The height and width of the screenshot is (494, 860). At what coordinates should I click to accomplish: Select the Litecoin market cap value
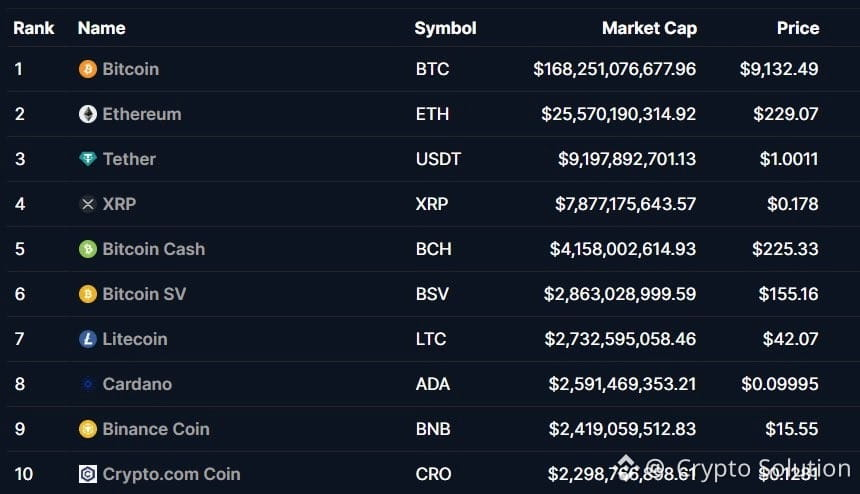click(620, 339)
